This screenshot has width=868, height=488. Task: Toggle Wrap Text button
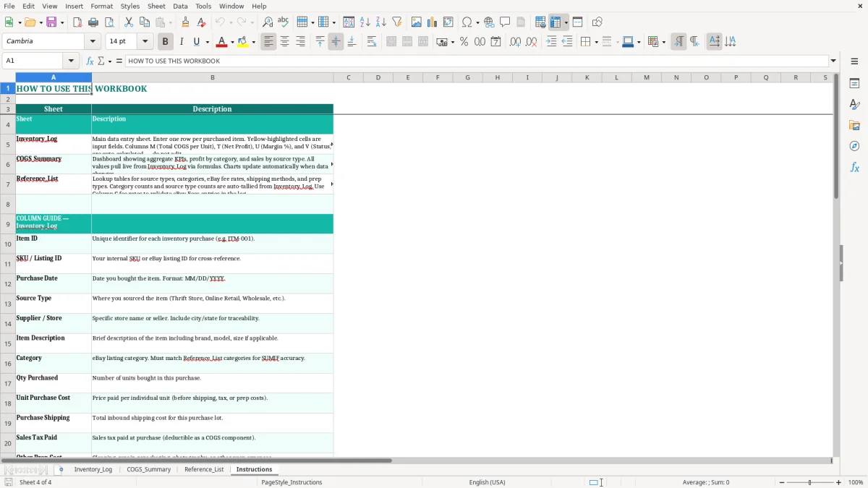tap(371, 42)
